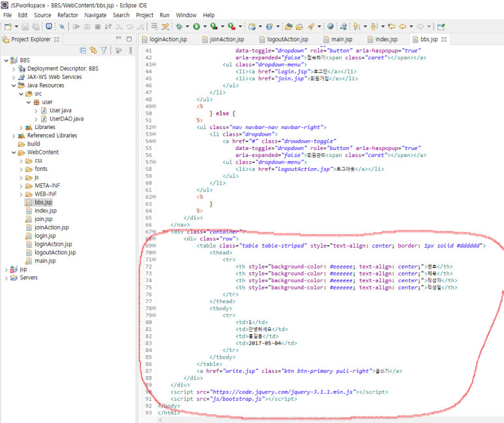This screenshot has height=423, width=504.
Task: Open the Web Browser globe icon
Action: 331,26
